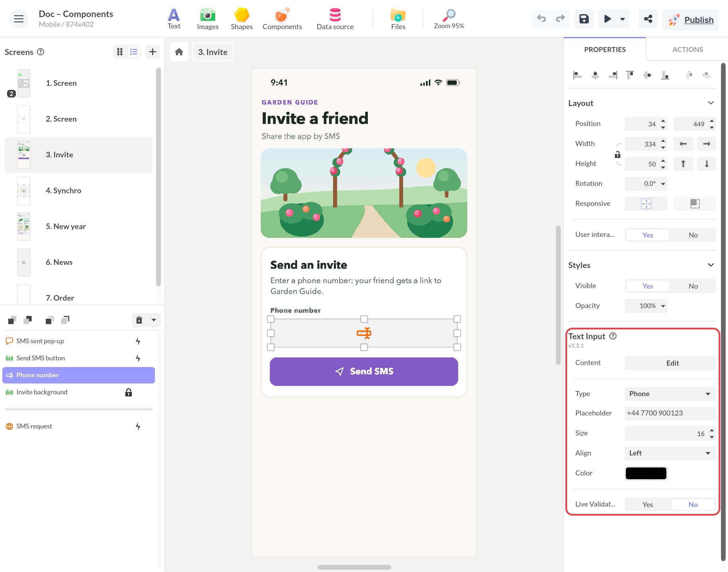Viewport: 728px width, 572px height.
Task: Click the Placeholder input field
Action: (x=670, y=413)
